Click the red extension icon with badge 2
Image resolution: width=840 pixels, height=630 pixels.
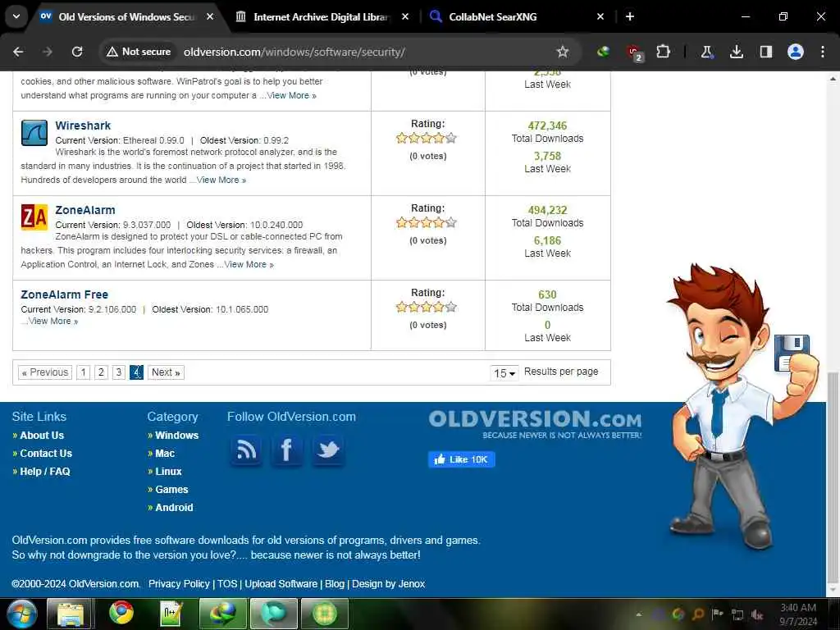[635, 52]
